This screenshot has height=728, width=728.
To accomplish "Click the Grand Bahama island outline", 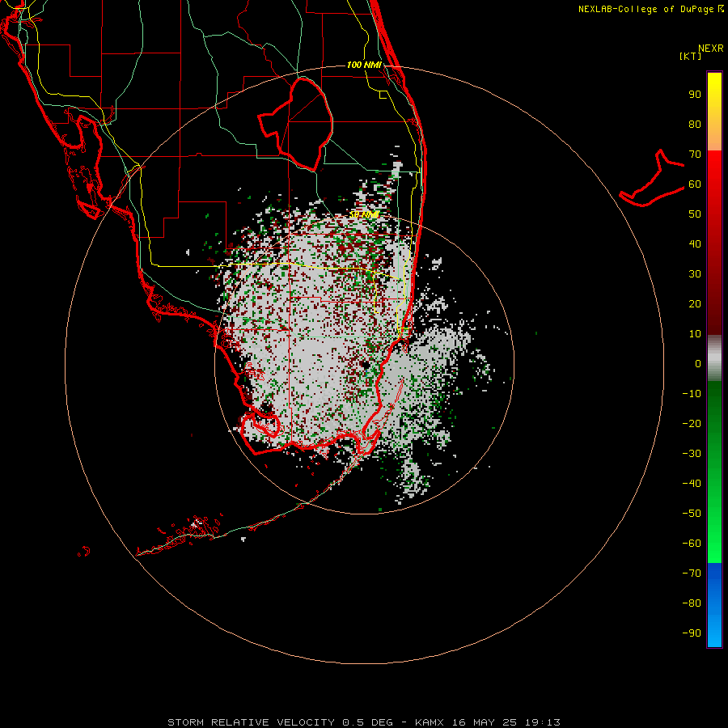I will pos(652,179).
